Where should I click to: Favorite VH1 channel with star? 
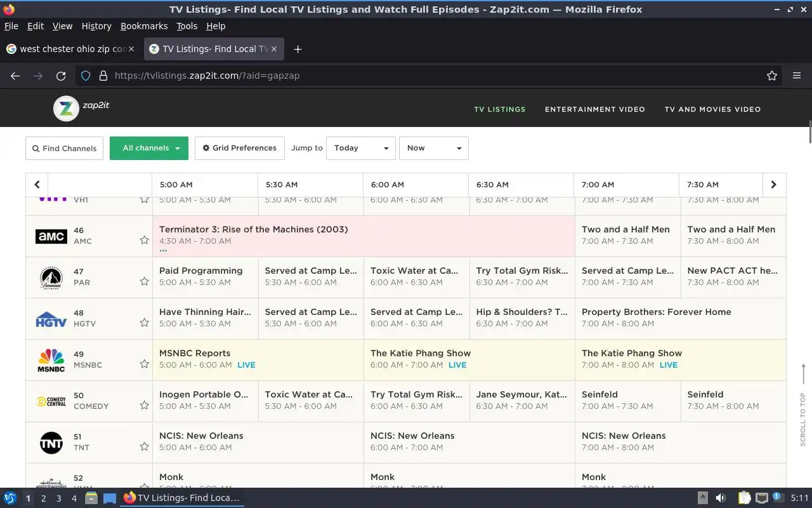click(144, 200)
